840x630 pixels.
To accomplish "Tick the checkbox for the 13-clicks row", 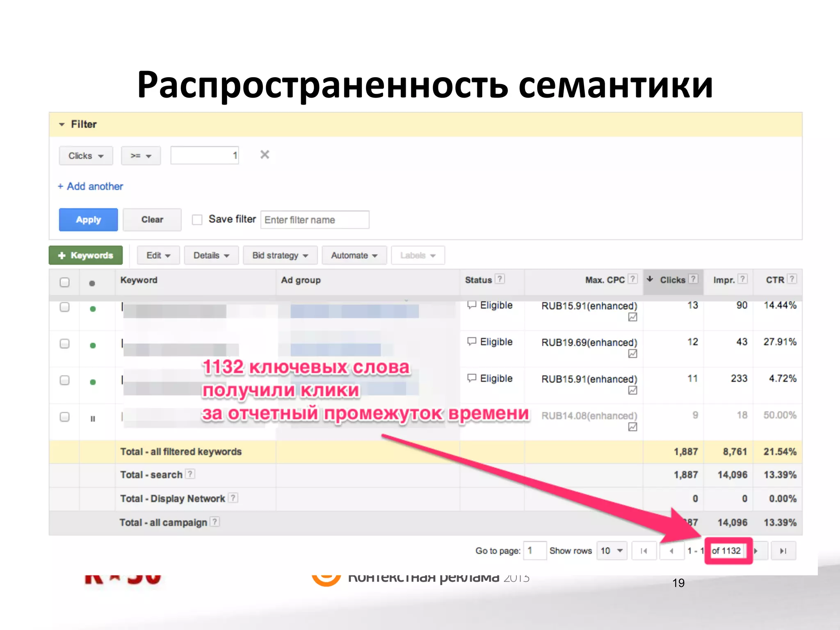I will (64, 307).
